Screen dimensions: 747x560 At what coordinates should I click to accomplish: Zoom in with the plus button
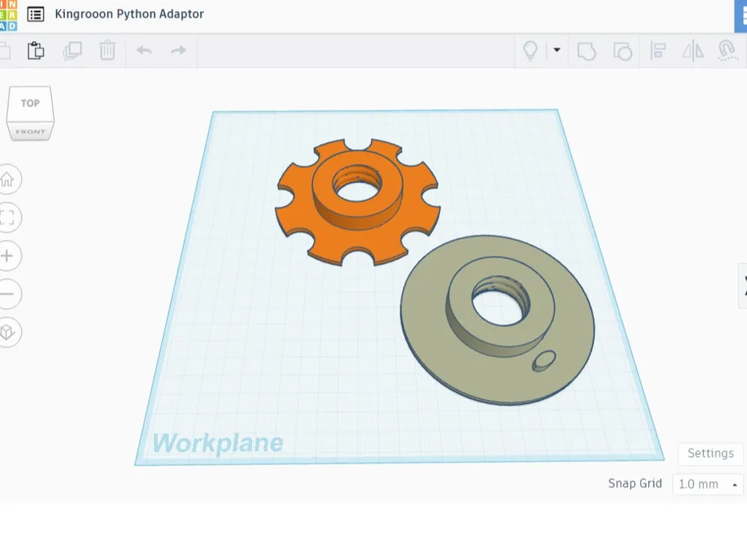(8, 255)
